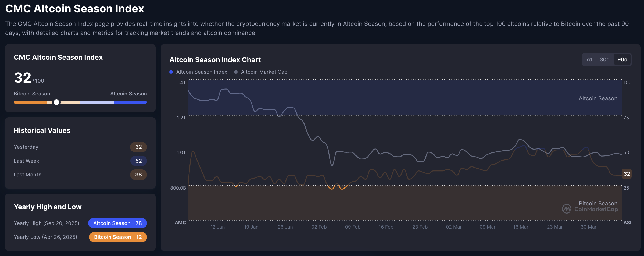Click the index slider knob on the season gauge
This screenshot has width=644, height=256.
(x=56, y=102)
